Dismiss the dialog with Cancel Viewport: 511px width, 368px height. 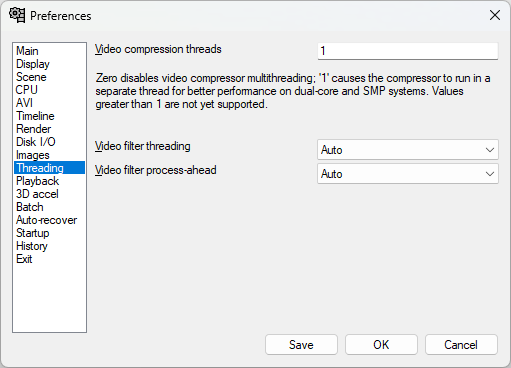click(461, 345)
